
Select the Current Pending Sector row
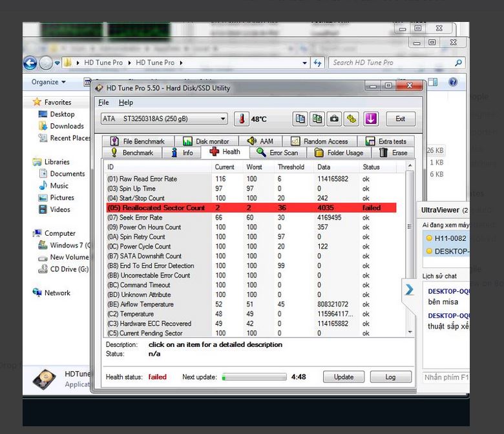(251, 333)
